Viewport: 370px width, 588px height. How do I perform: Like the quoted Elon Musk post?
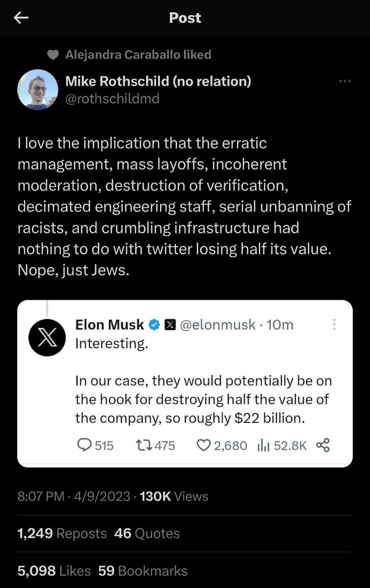pos(203,445)
